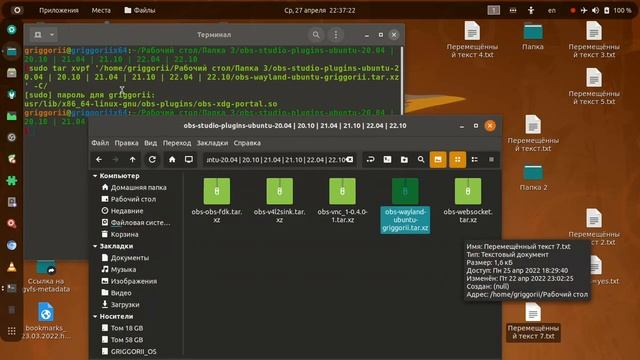Go forward in file manager

tap(116, 160)
